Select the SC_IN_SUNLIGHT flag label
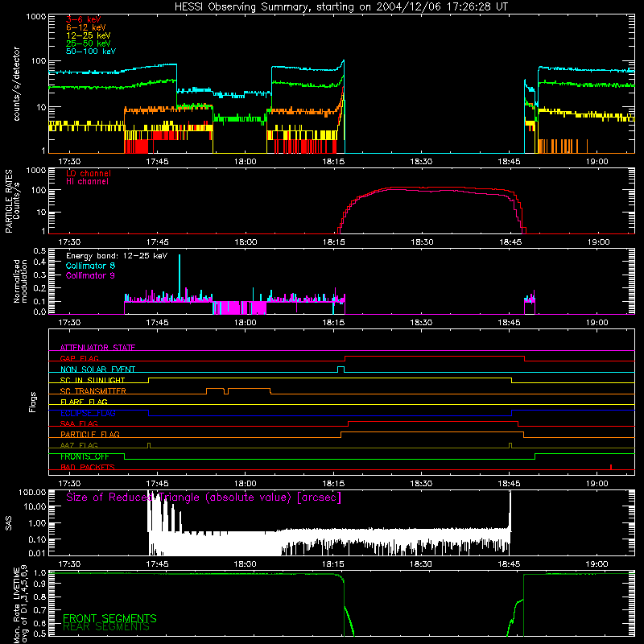 point(93,380)
